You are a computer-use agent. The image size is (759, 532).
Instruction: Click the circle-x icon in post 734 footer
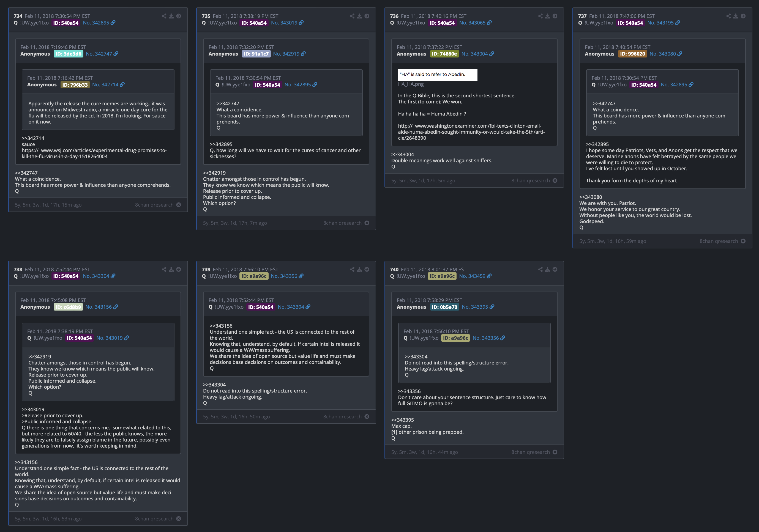tap(179, 205)
